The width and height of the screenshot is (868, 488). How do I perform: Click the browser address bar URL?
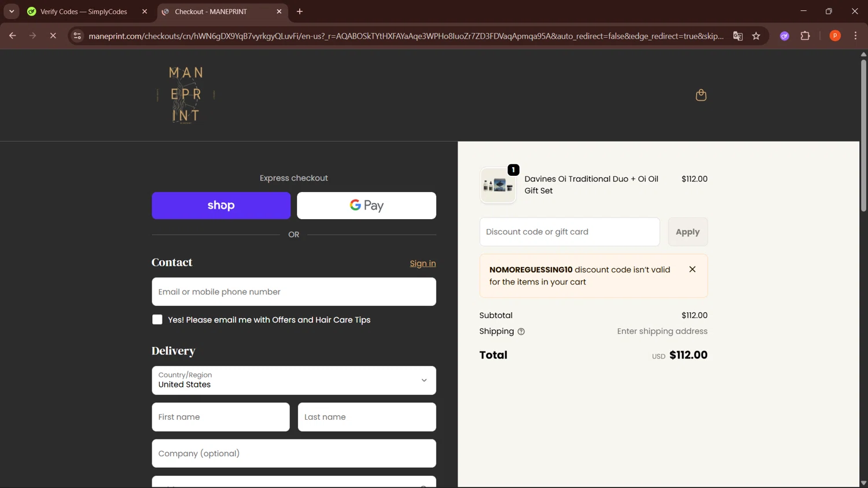[x=406, y=36]
